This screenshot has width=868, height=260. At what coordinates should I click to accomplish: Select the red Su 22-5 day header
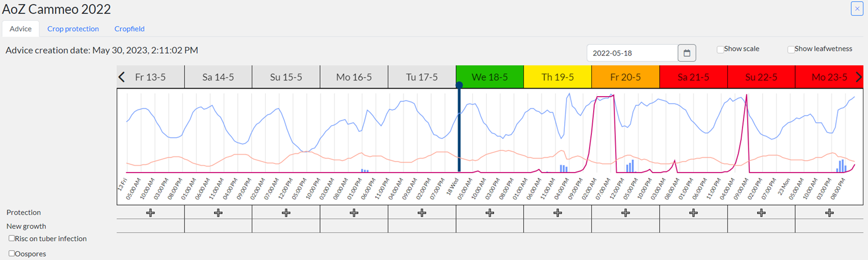tap(762, 77)
